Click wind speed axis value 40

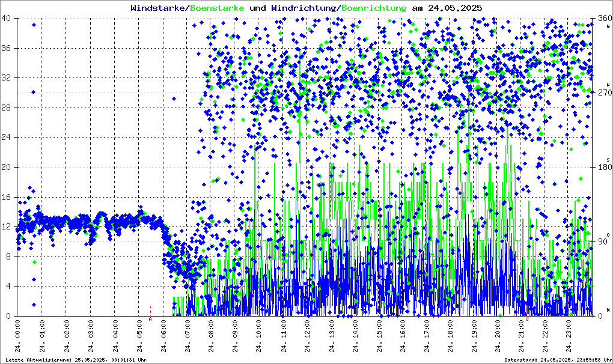6,19
